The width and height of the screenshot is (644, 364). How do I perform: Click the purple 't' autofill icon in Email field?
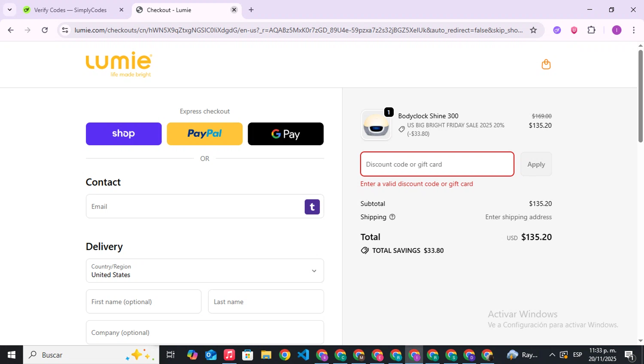tap(312, 207)
